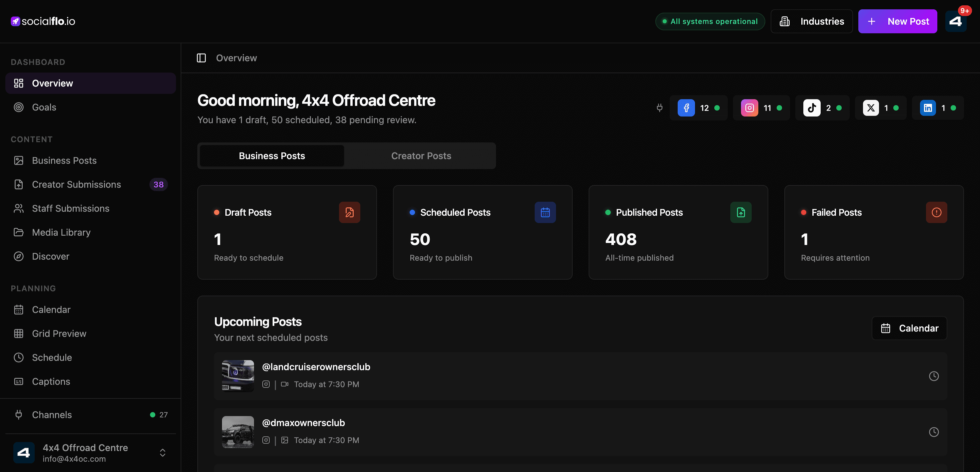
Task: Switch to the Creator Posts tab
Action: point(421,156)
